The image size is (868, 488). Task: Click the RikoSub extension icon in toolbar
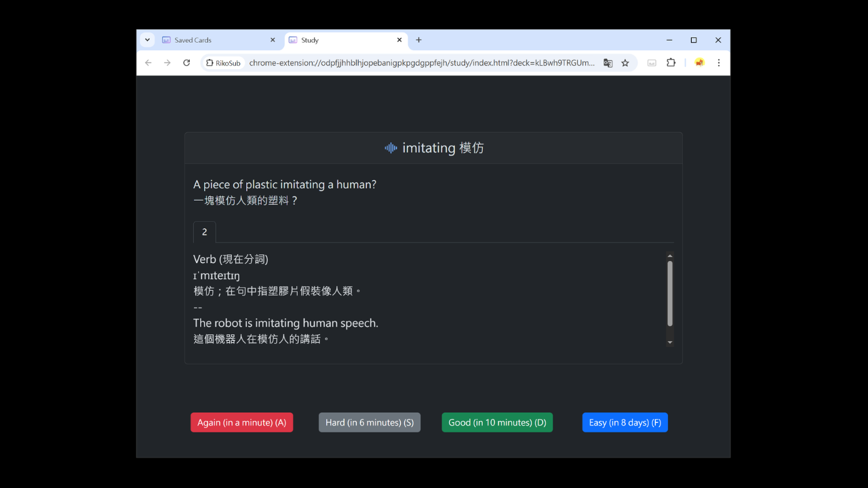click(x=652, y=63)
